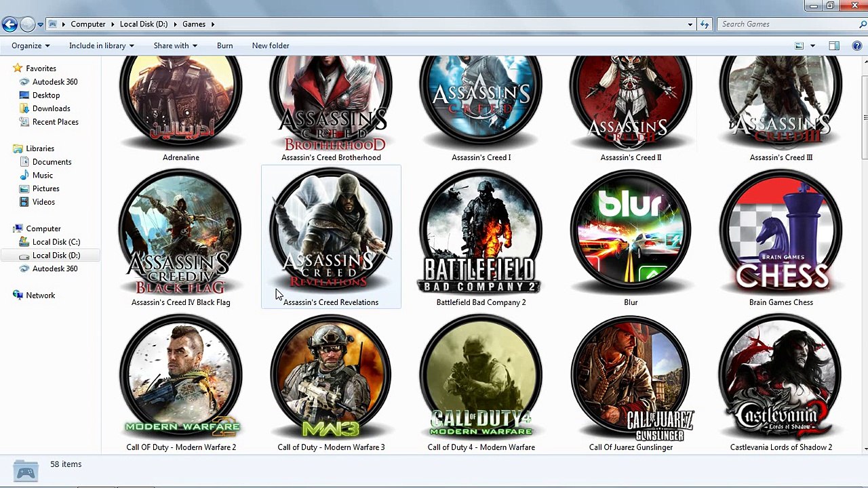Select the Battlefield Bad Company 2 icon

click(x=481, y=232)
